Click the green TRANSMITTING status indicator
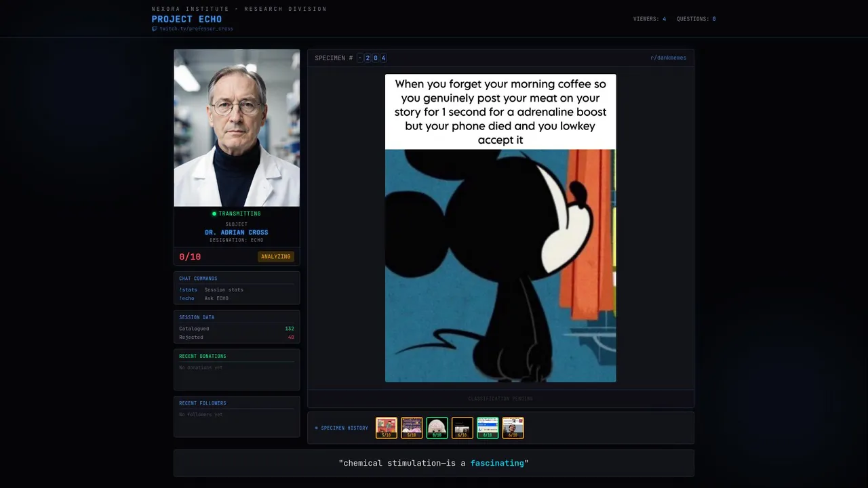The height and width of the screenshot is (488, 868). (x=237, y=213)
